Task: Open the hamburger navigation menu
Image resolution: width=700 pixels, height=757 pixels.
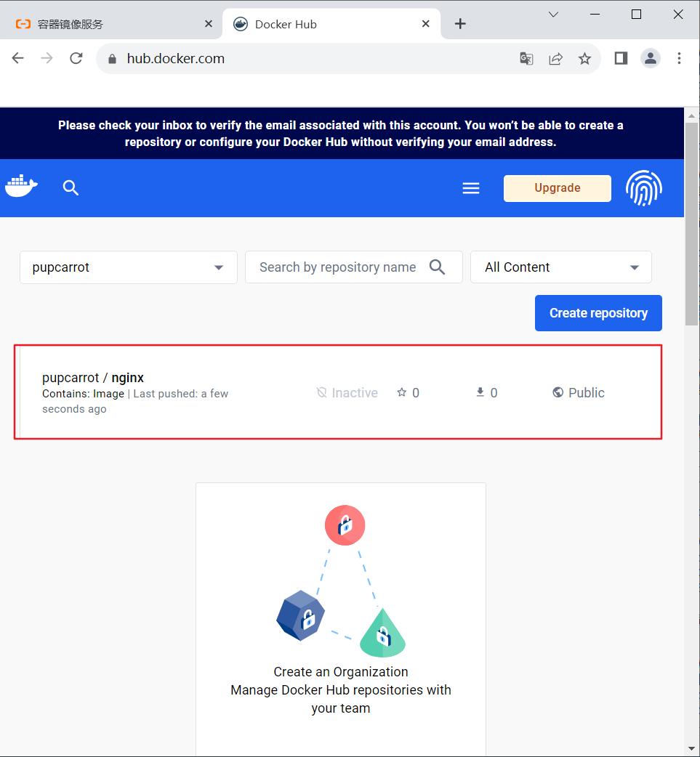Action: (x=471, y=188)
